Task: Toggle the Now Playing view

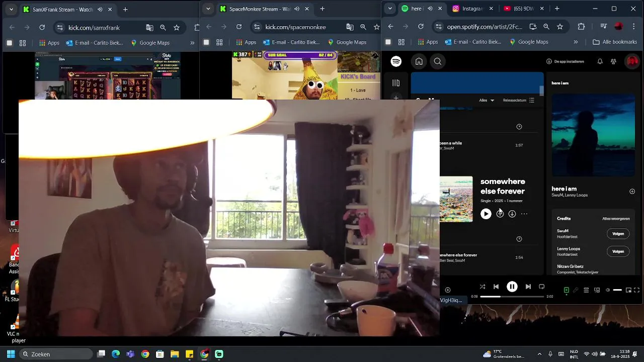Action: (x=566, y=290)
